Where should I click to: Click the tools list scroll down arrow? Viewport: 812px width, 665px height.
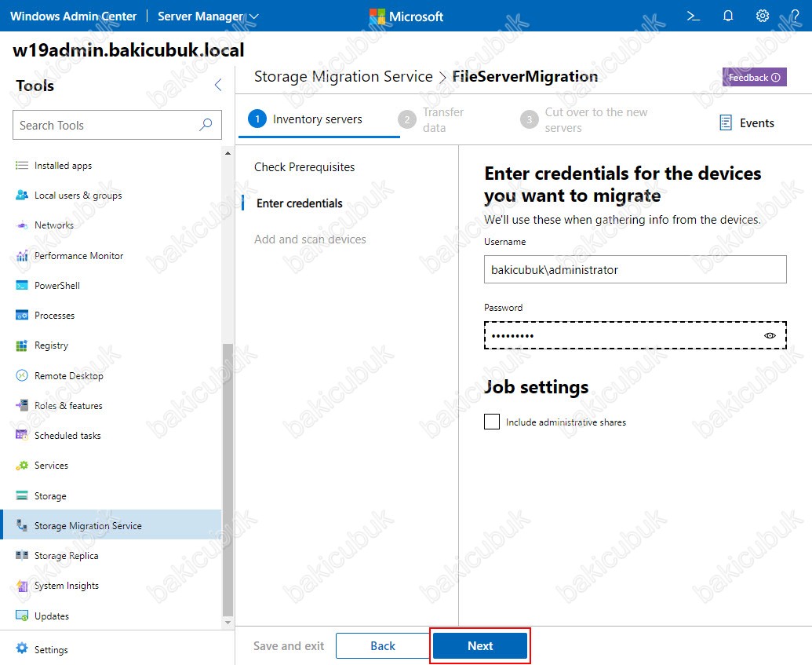[228, 623]
